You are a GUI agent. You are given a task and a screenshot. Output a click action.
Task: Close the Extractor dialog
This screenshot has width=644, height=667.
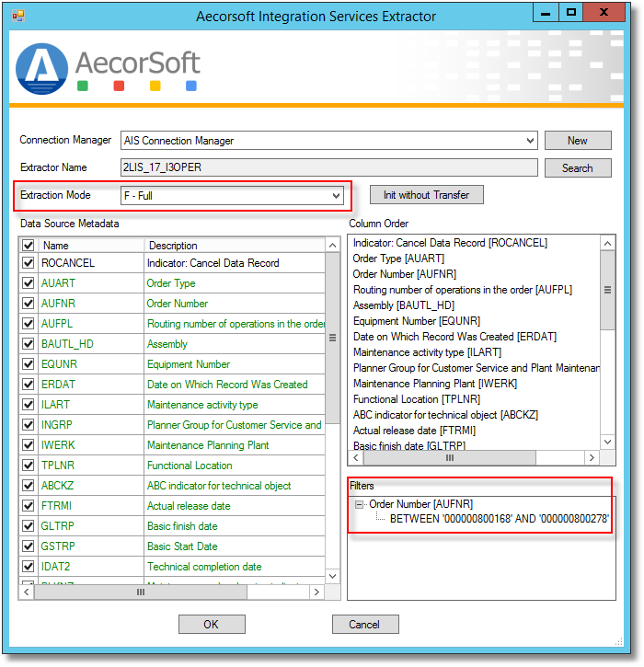[x=604, y=12]
